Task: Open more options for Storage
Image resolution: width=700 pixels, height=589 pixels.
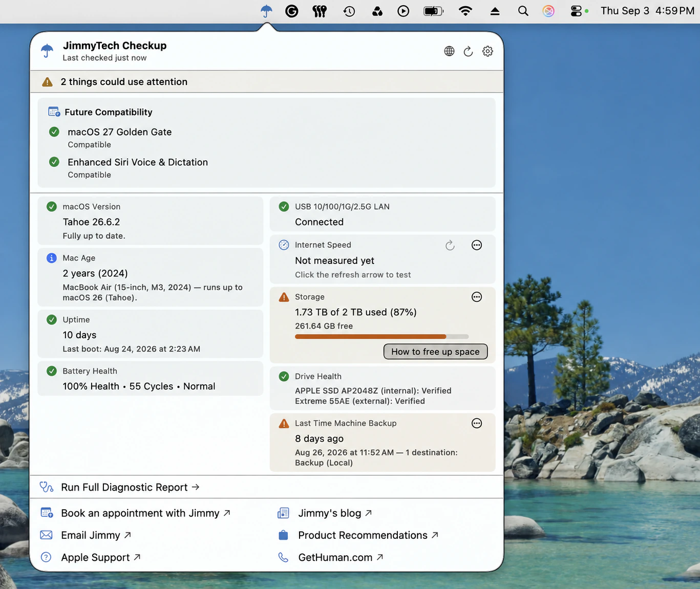Action: pyautogui.click(x=477, y=297)
